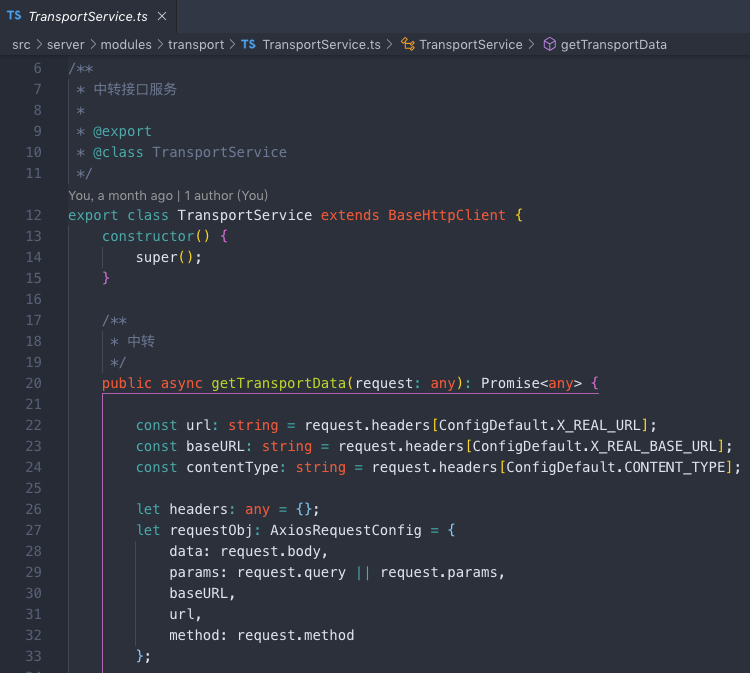
Task: Click method cube icon in breadcrumb
Action: coord(550,44)
